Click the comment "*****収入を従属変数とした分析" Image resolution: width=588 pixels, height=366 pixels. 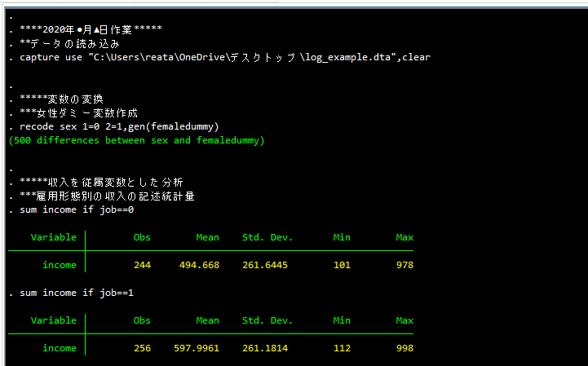tap(101, 183)
